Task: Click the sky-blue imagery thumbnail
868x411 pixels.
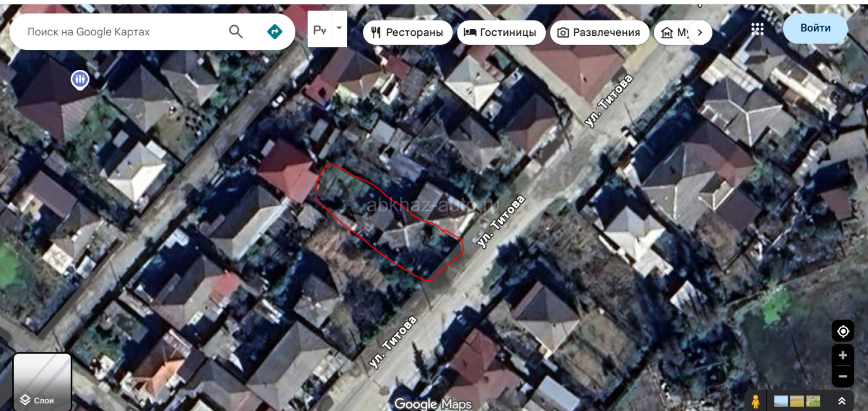Action: point(781,401)
